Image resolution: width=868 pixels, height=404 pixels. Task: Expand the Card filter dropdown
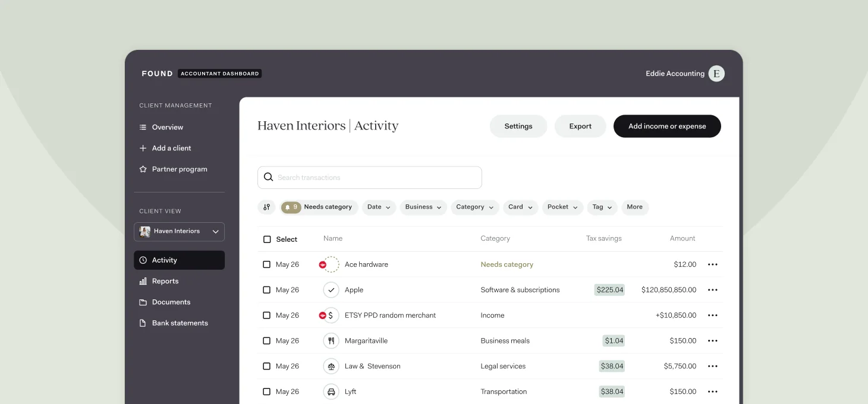pyautogui.click(x=520, y=207)
